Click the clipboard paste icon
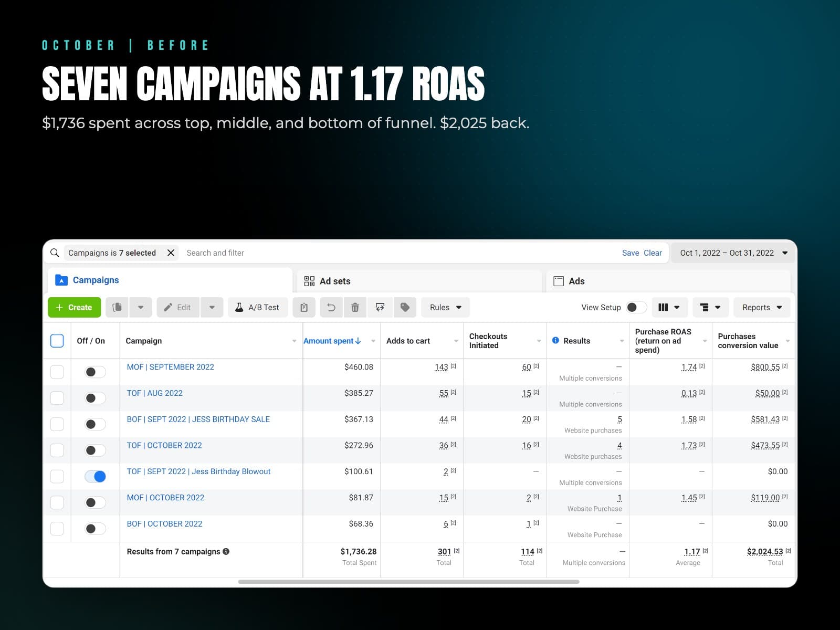Viewport: 840px width, 630px height. tap(304, 308)
